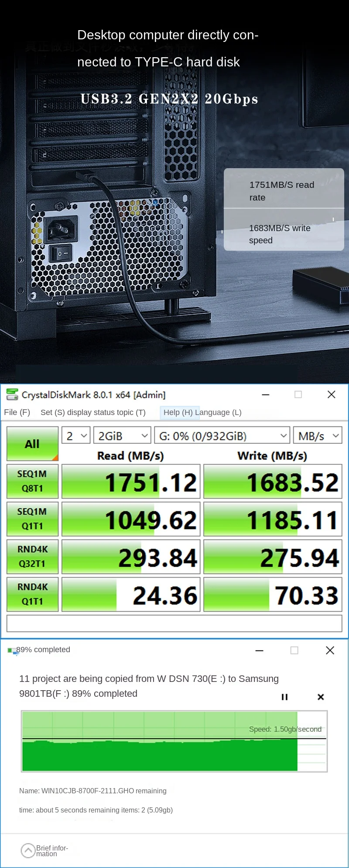The height and width of the screenshot is (868, 349).
Task: Pause the file copy operation
Action: (x=284, y=697)
